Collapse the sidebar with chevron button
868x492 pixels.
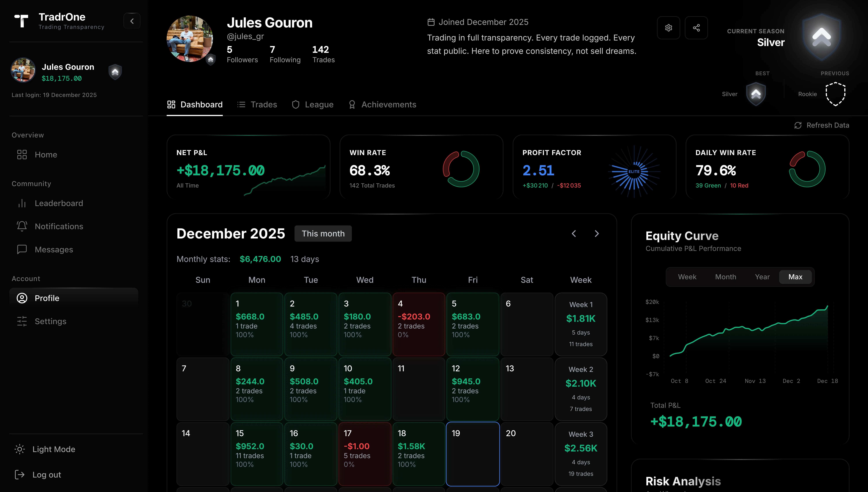[x=132, y=21]
